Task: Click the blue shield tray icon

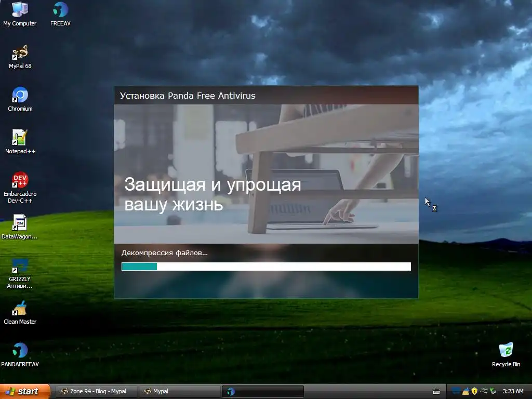Action: 456,391
